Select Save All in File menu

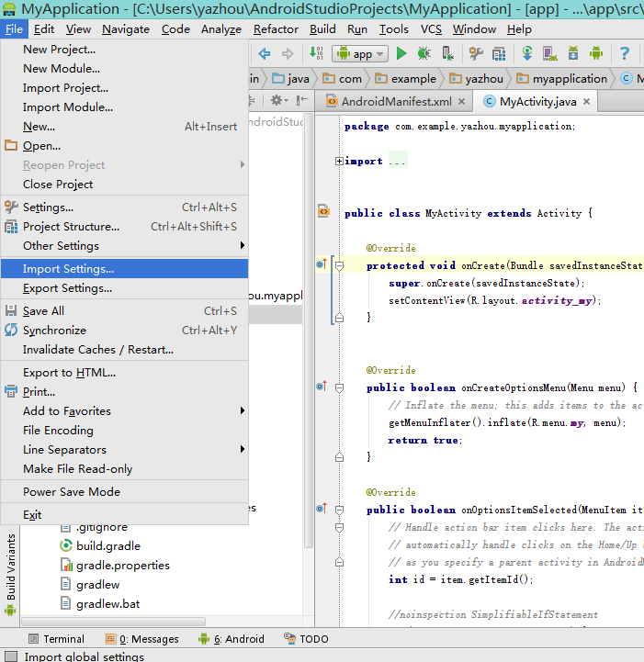pos(124,310)
